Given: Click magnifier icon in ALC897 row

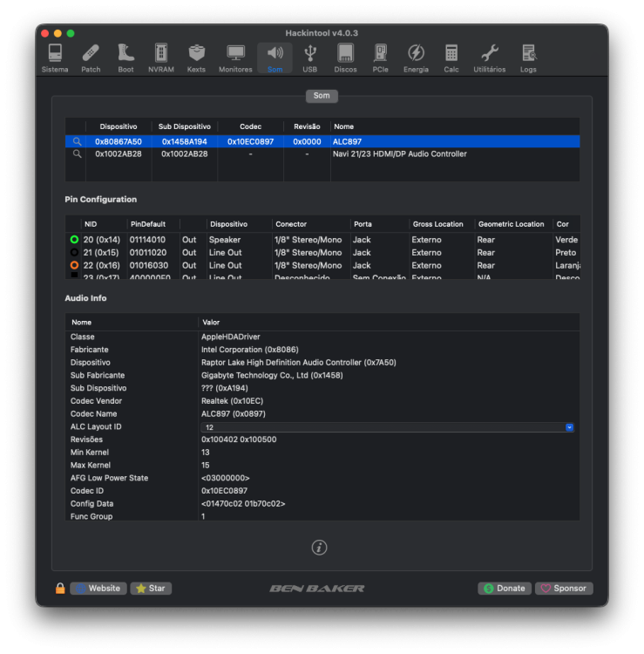Looking at the screenshot, I should (x=77, y=141).
